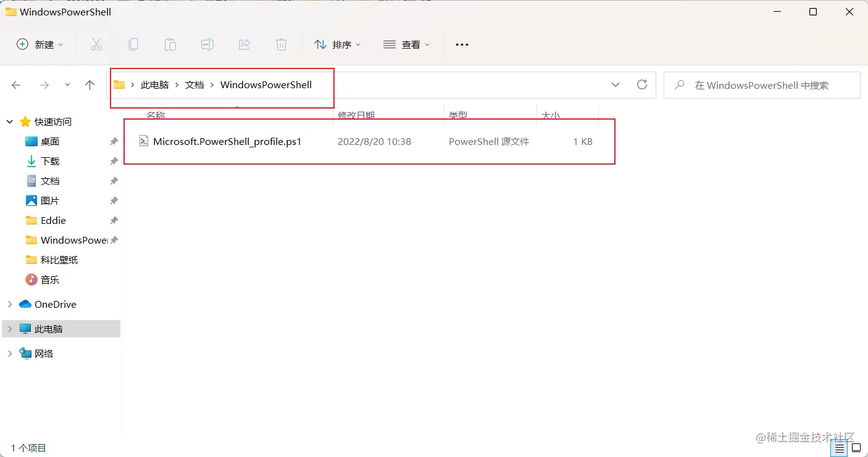The height and width of the screenshot is (457, 868).
Task: Click the search box for WindowsPowerShell
Action: point(762,85)
